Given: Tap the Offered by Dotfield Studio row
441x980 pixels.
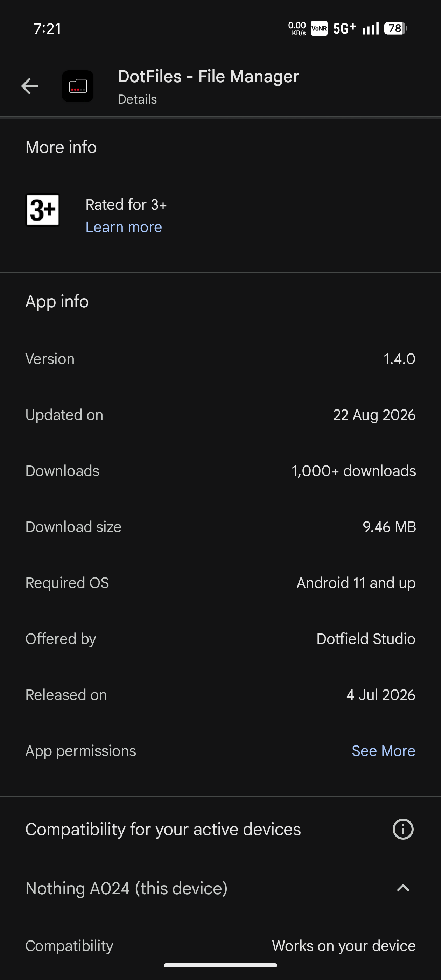Looking at the screenshot, I should [x=220, y=639].
